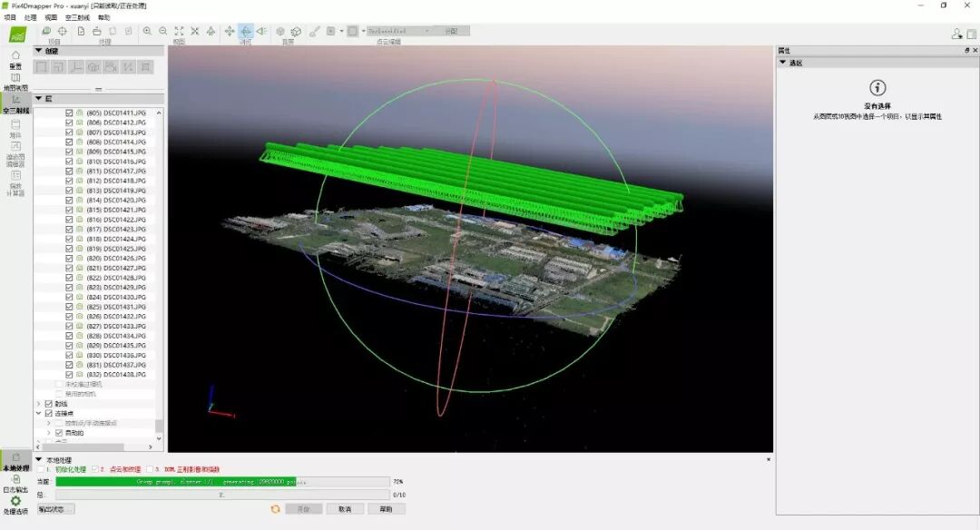Click the toolbox processing toolbar icon
The height and width of the screenshot is (530, 980).
[97, 31]
